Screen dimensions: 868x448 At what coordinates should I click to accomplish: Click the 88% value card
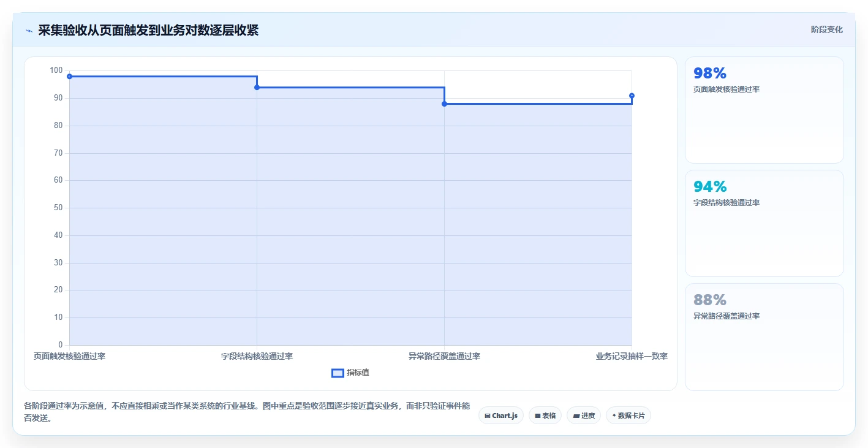click(x=764, y=337)
